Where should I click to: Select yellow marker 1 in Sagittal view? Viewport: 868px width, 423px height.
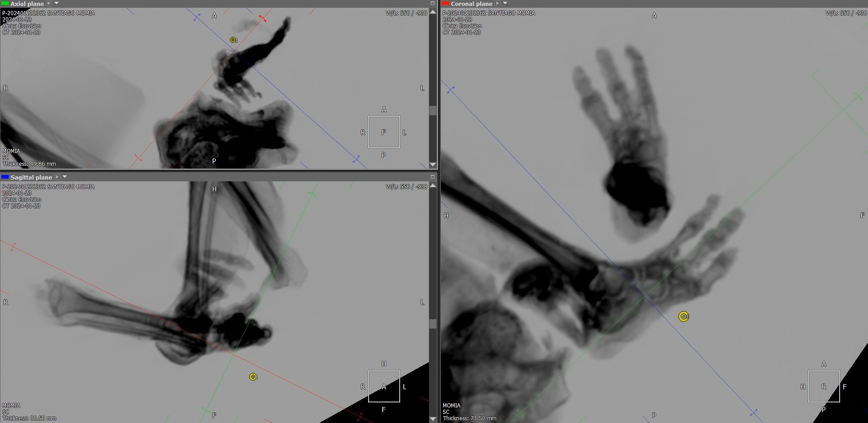click(253, 377)
